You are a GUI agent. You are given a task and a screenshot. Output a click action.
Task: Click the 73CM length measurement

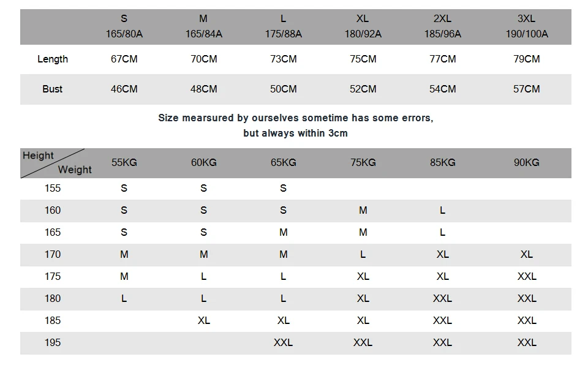coord(283,59)
